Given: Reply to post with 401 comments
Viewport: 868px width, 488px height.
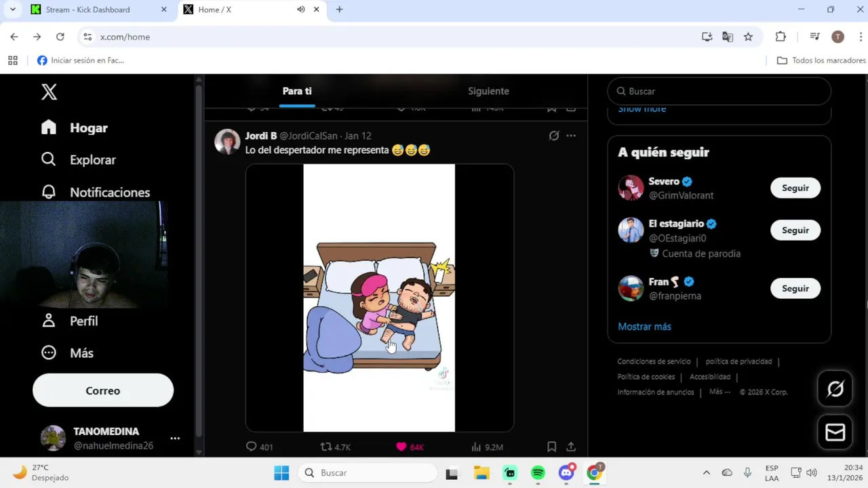Looking at the screenshot, I should pos(259,447).
